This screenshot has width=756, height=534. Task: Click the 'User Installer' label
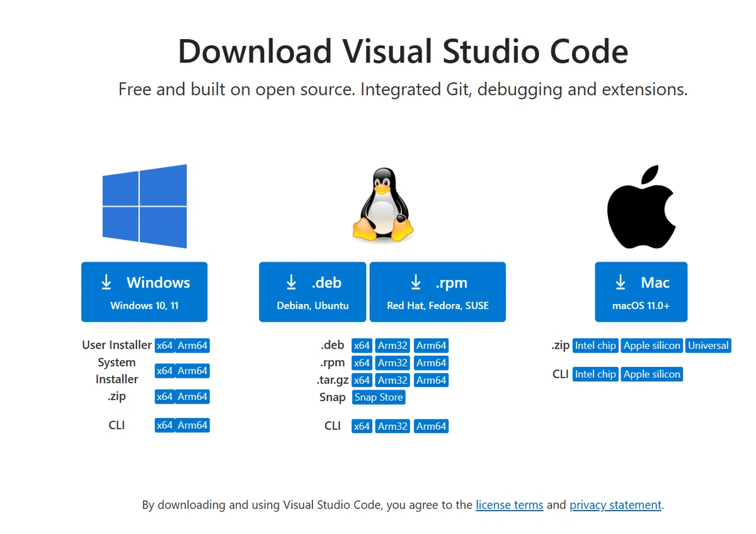(x=117, y=345)
